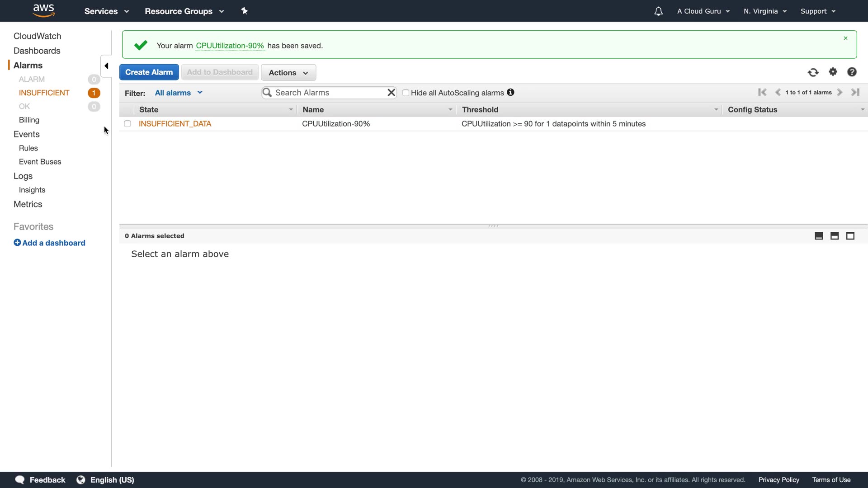868x488 pixels.
Task: Click the pin shortcut icon
Action: [x=245, y=11]
